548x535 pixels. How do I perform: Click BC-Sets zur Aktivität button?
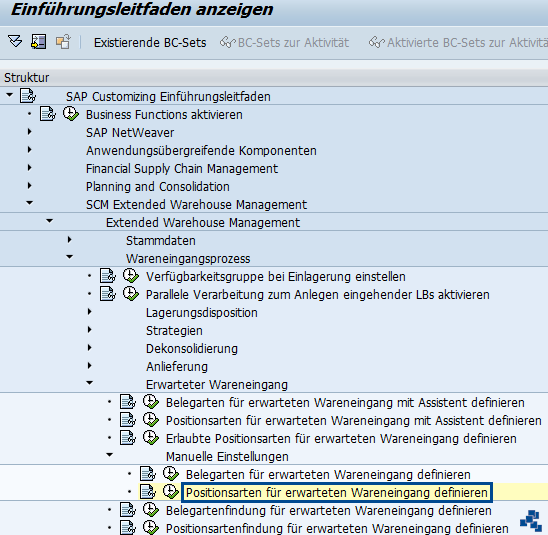284,43
